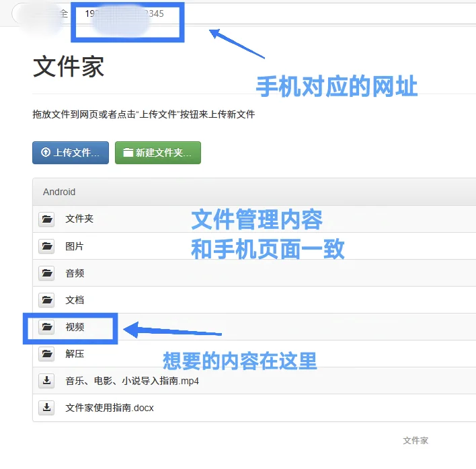Image resolution: width=476 pixels, height=469 pixels.
Task: Open the 音频 folder link
Action: [75, 273]
